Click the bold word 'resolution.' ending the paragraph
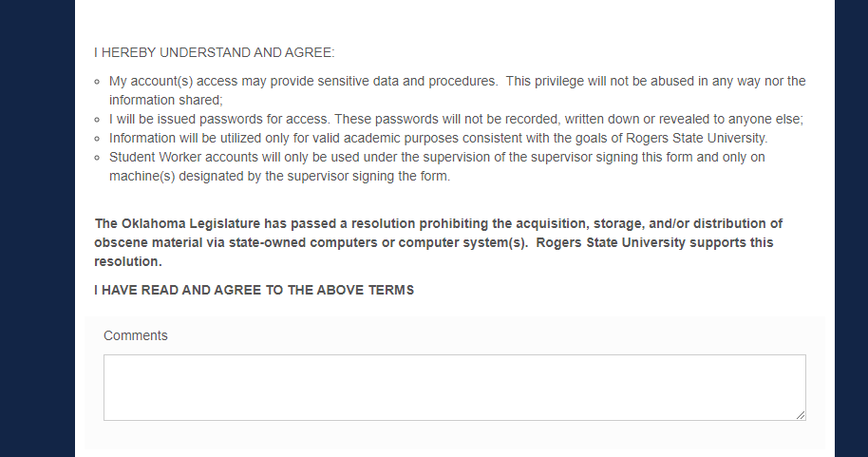This screenshot has width=868, height=457. click(x=128, y=261)
